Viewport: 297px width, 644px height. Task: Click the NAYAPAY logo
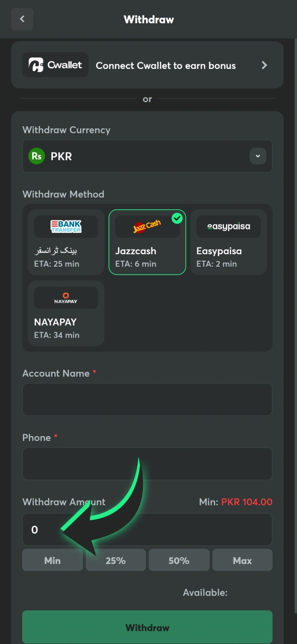[x=65, y=297]
